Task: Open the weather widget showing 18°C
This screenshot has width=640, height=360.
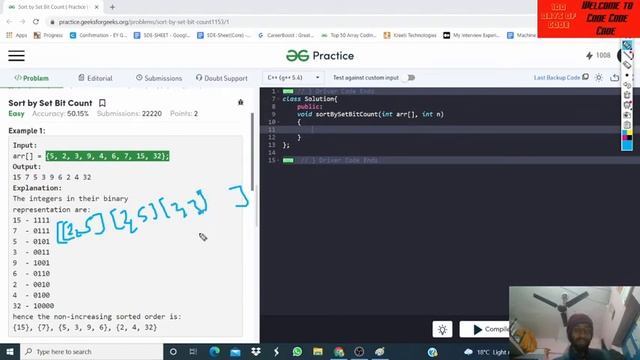Action: point(486,351)
